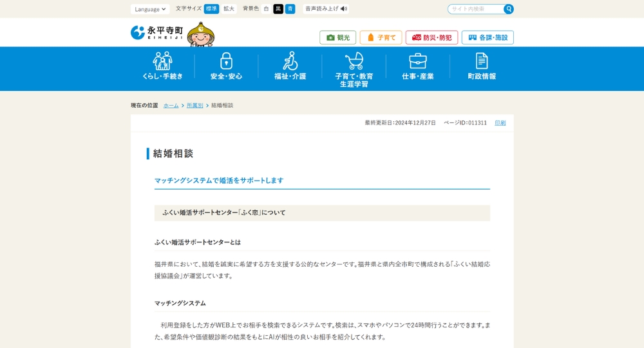Click マッチングシステム subheading
Screen dimensions: 644x348
(180, 304)
